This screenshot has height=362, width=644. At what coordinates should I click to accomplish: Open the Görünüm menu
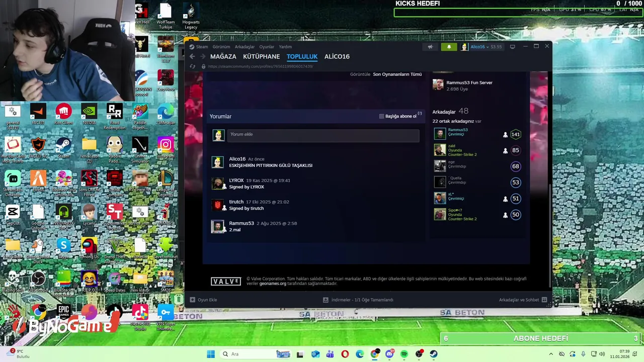221,47
